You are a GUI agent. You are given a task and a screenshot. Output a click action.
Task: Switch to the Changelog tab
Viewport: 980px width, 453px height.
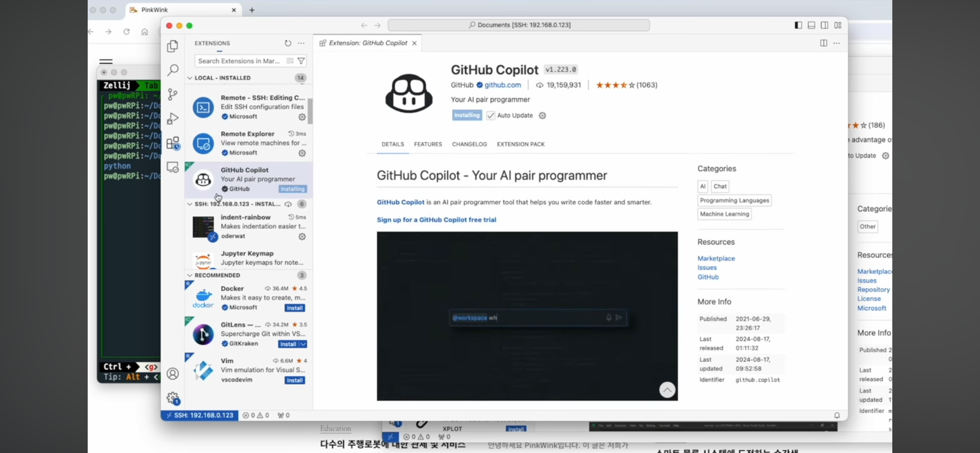click(469, 144)
